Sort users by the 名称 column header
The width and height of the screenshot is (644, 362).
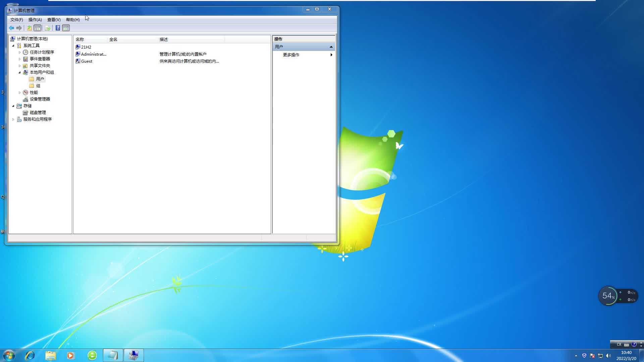click(x=80, y=39)
